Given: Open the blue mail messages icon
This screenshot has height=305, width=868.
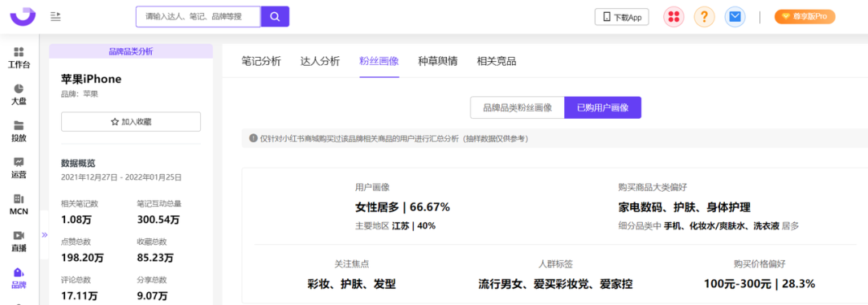Looking at the screenshot, I should (735, 17).
